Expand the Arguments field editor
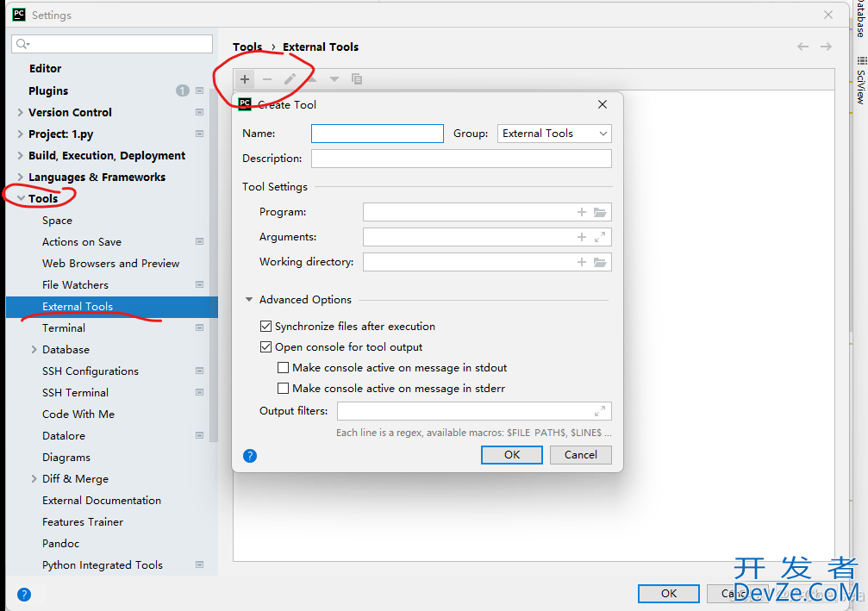 pos(600,237)
